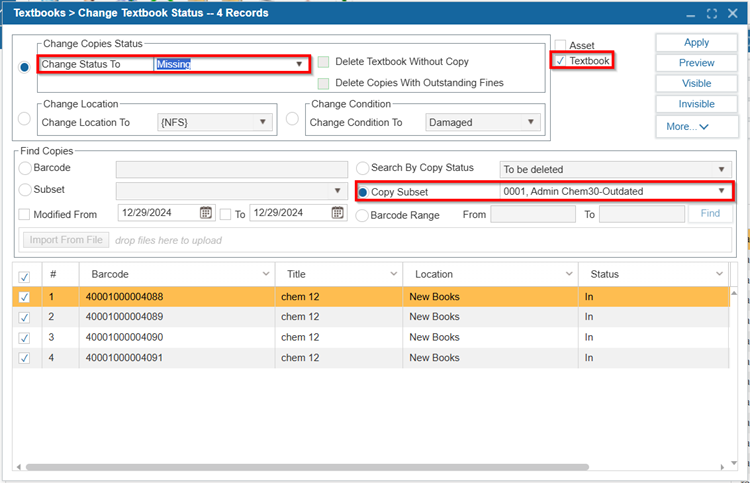Open the Change Location To dropdown
This screenshot has width=750, height=483.
pyautogui.click(x=263, y=122)
